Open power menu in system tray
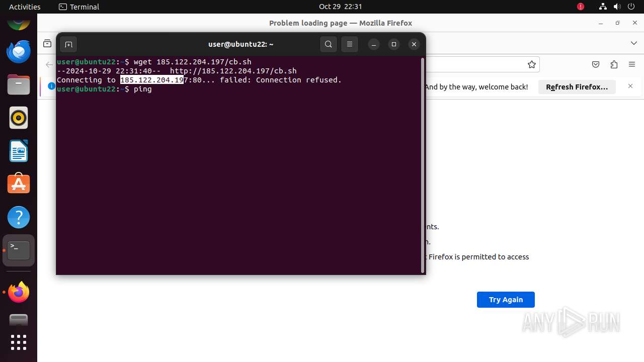This screenshot has width=644, height=362. (x=631, y=7)
